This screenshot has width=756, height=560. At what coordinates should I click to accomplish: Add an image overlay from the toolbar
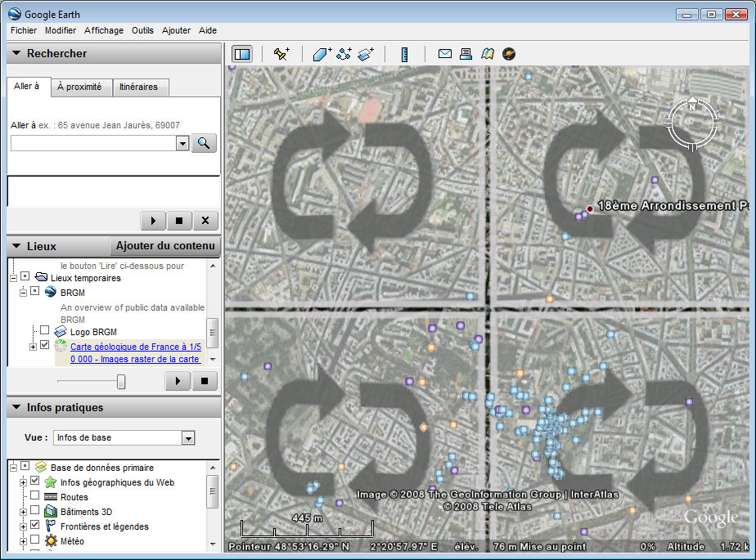click(x=366, y=54)
